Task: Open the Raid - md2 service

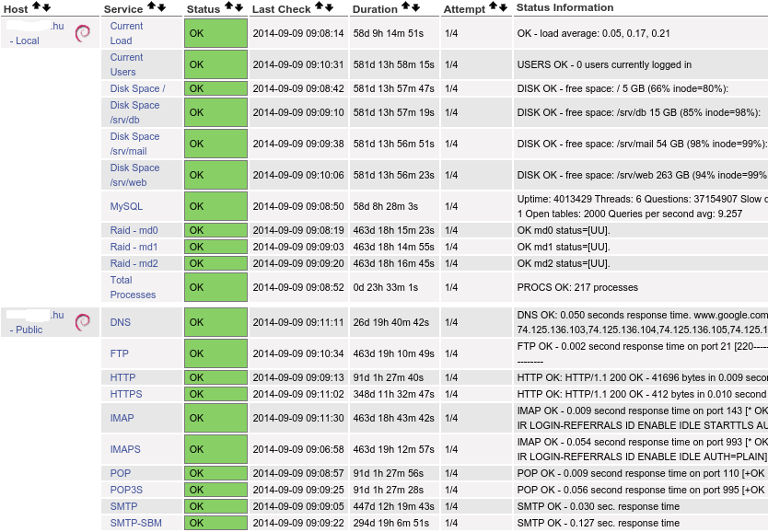Action: point(134,264)
